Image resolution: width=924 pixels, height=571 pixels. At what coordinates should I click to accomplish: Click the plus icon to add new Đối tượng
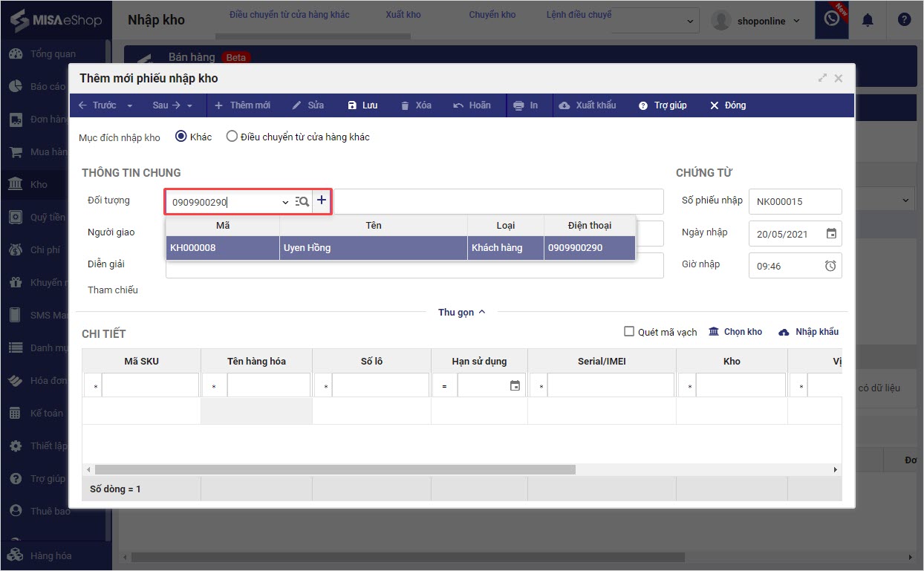tap(322, 200)
